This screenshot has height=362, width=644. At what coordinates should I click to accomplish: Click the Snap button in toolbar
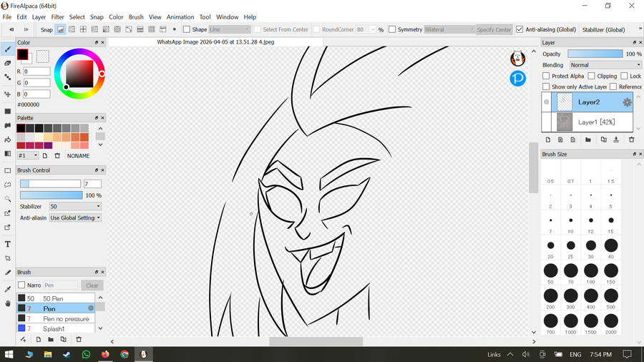[47, 30]
